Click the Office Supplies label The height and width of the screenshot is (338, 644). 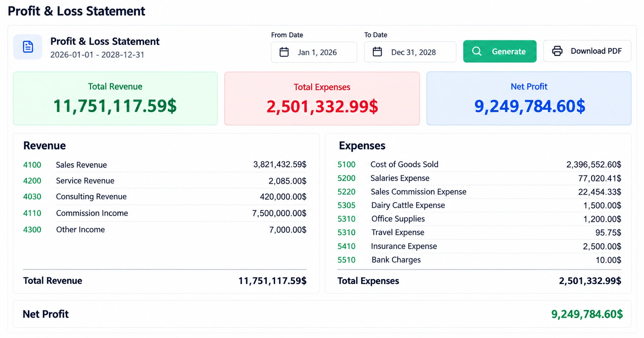point(398,219)
